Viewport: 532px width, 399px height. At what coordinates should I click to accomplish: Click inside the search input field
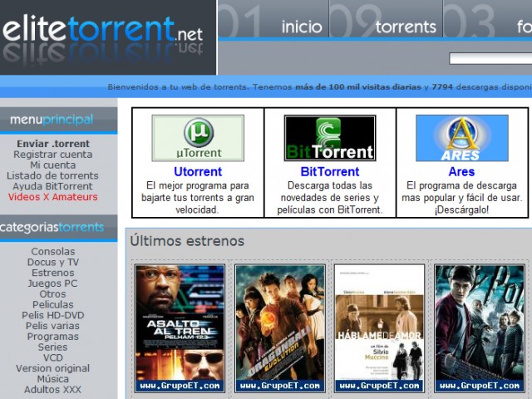[490, 58]
